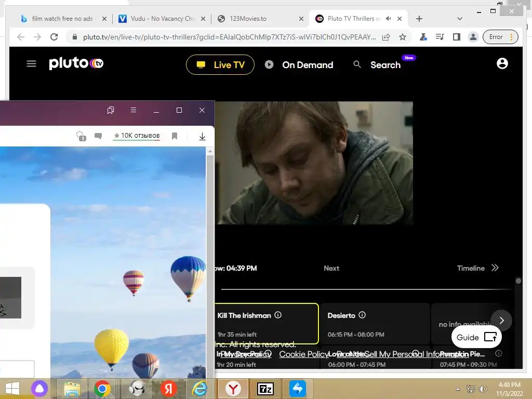This screenshot has height=399, width=532.
Task: Click the Guide button
Action: coord(476,337)
